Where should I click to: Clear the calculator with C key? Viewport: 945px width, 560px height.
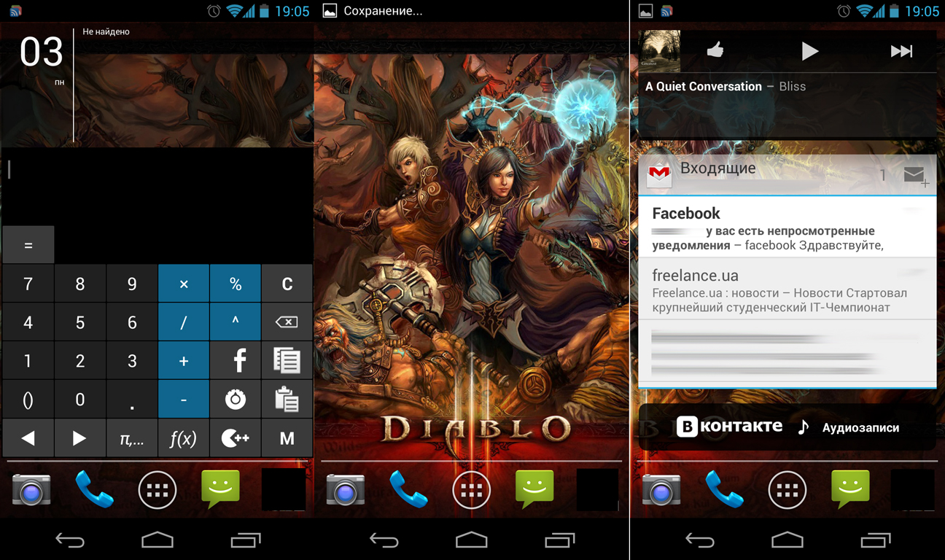287,284
